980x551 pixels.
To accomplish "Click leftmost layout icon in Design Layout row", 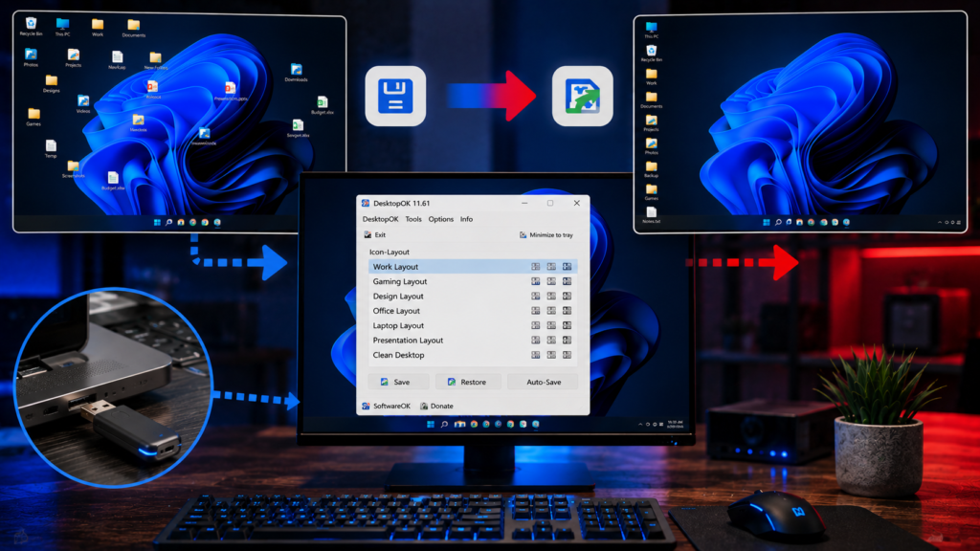I will (x=536, y=297).
